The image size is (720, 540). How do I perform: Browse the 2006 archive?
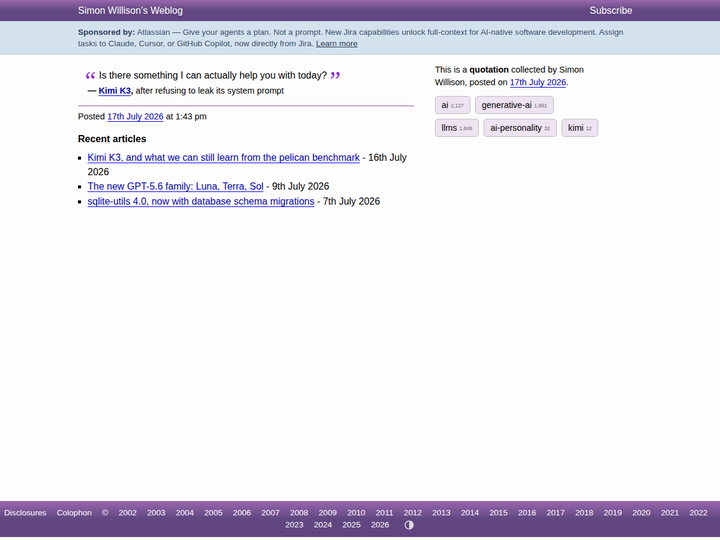point(242,513)
